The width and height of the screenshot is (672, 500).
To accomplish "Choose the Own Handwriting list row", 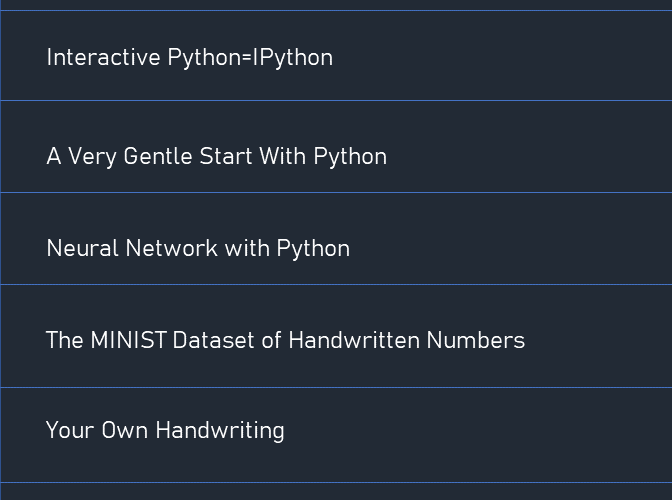I will click(165, 431).
